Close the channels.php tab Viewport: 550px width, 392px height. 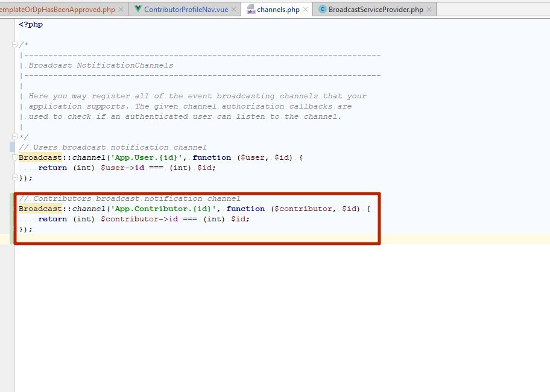pyautogui.click(x=306, y=10)
